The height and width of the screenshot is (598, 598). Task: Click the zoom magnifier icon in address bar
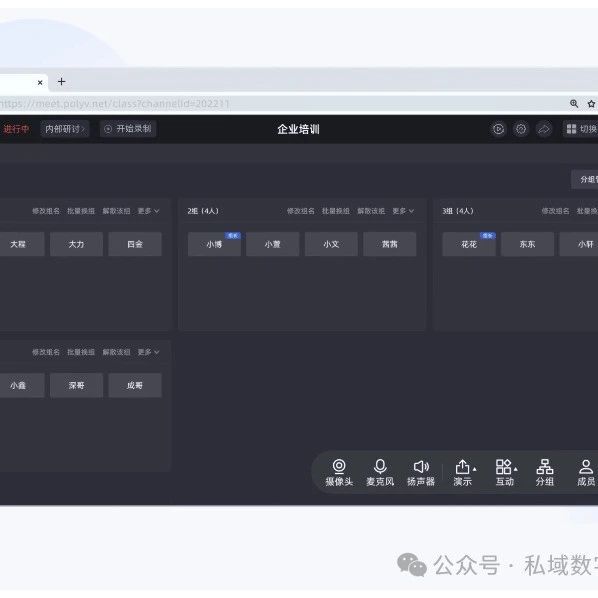(574, 103)
